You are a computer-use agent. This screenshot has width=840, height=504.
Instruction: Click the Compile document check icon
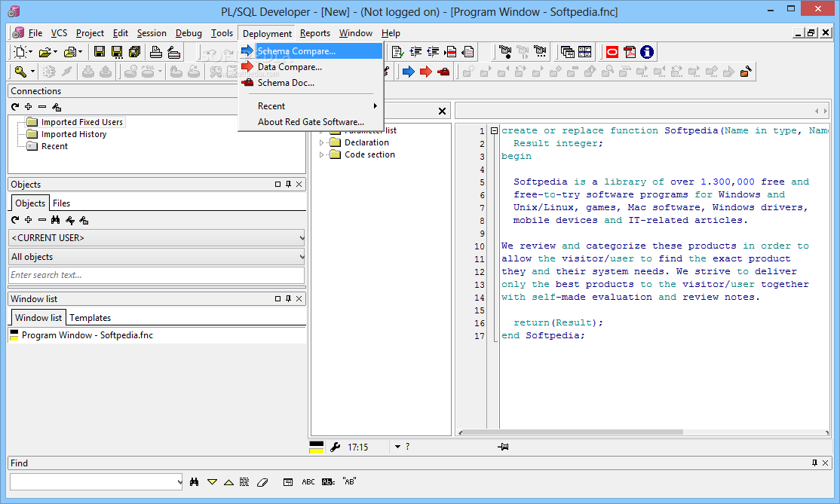pos(397,52)
